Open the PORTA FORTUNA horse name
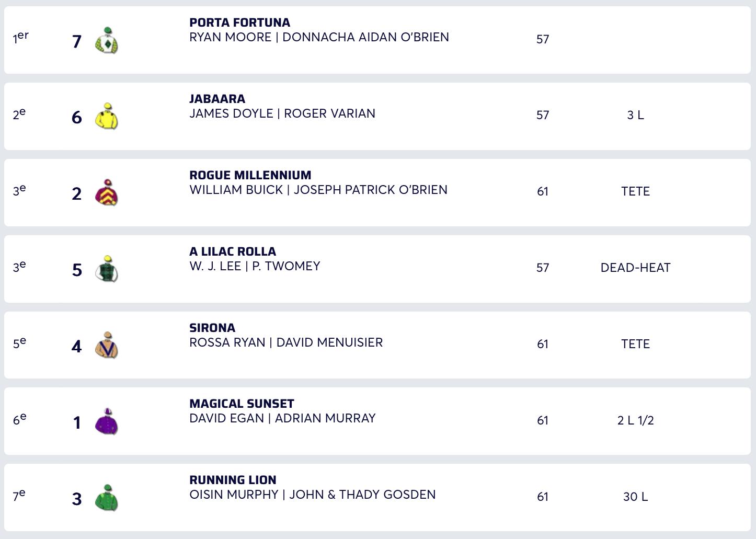 [239, 22]
